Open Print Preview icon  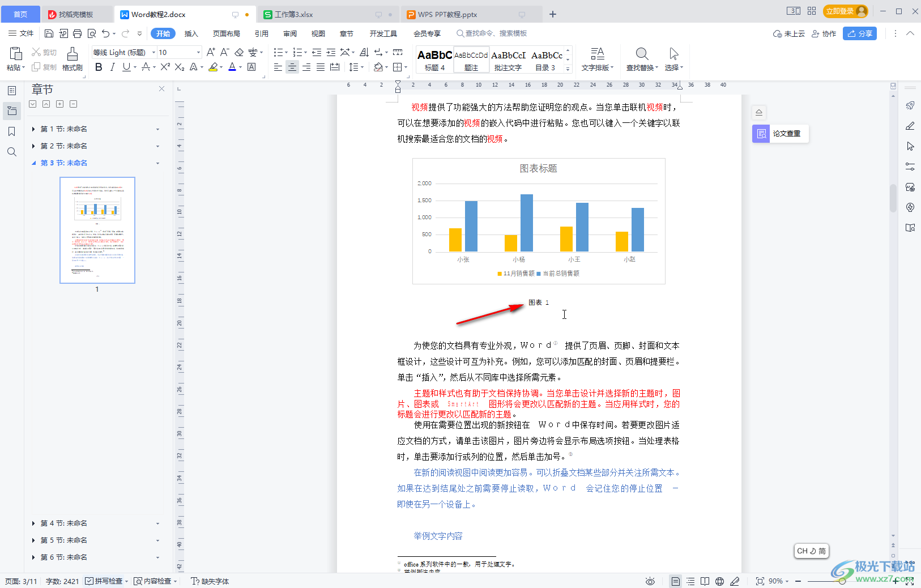(x=92, y=33)
